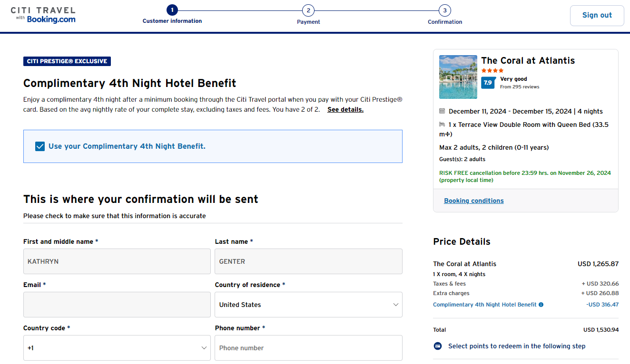The image size is (630, 364).
Task: Click step 1 Customer information indicator
Action: click(172, 10)
